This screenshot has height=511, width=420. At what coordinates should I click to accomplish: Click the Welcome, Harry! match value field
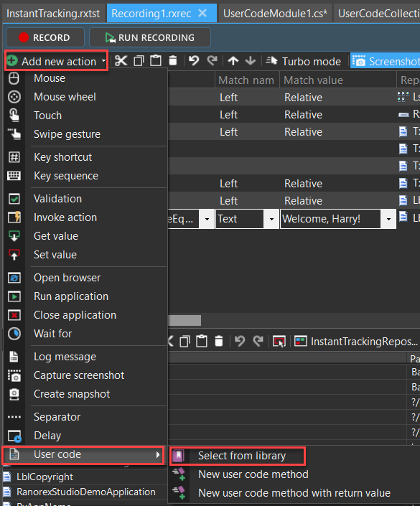point(330,219)
